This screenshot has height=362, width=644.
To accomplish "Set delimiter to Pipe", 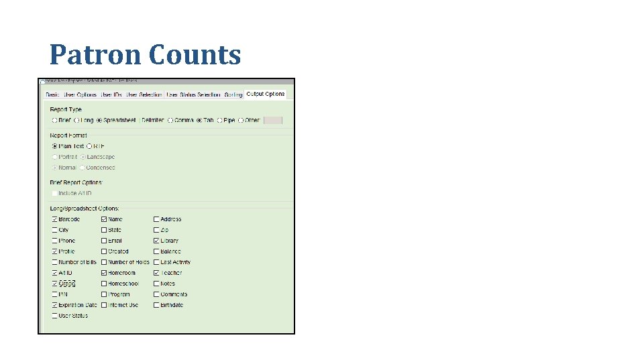I will [220, 120].
